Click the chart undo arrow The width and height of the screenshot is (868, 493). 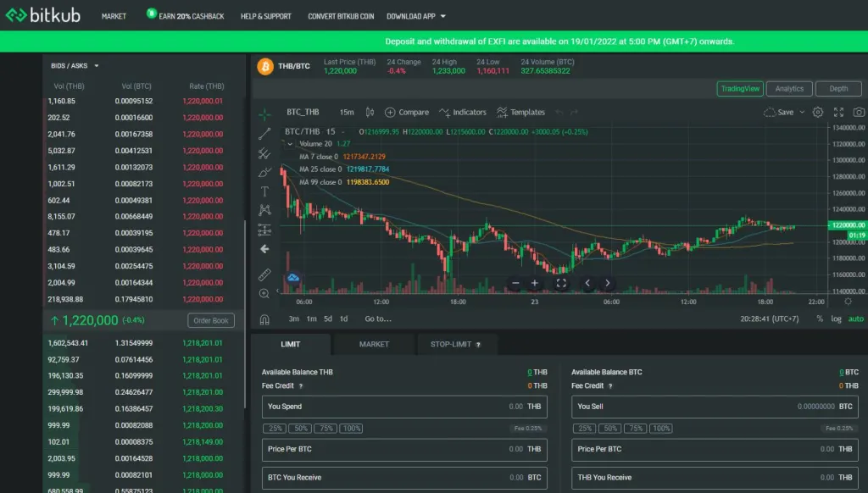[559, 113]
